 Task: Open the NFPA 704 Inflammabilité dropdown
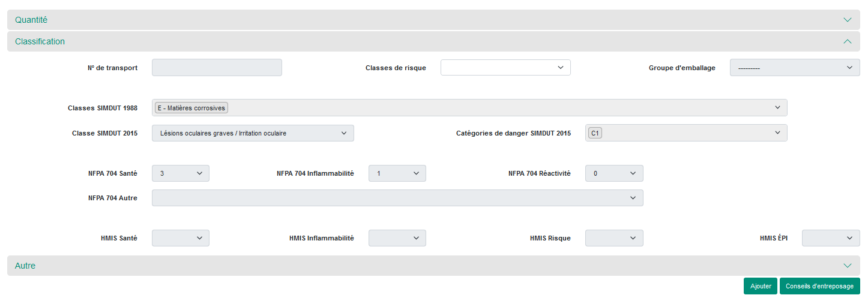click(x=397, y=173)
